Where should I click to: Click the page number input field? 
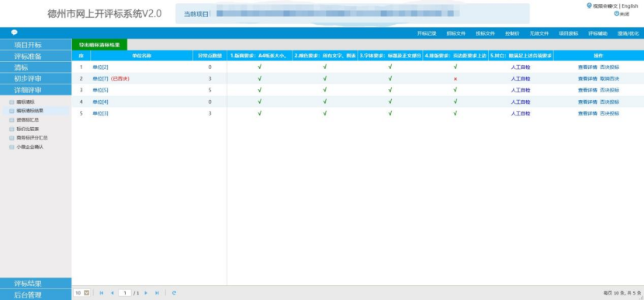coord(125,293)
